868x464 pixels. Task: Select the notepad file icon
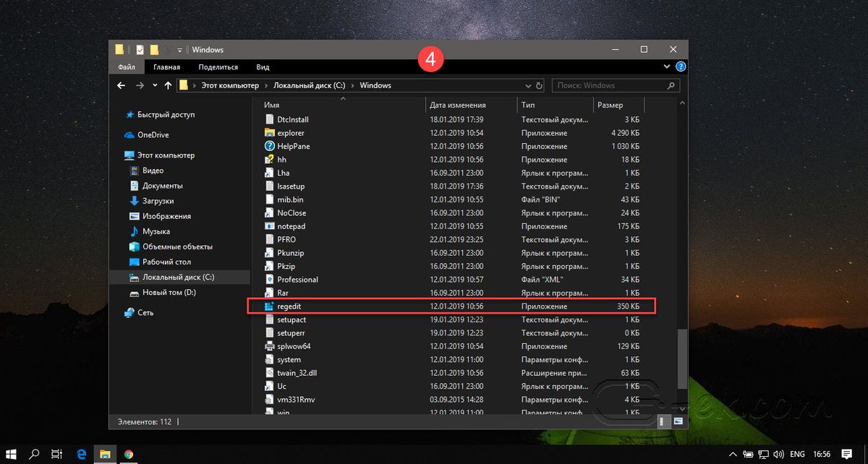(x=270, y=226)
